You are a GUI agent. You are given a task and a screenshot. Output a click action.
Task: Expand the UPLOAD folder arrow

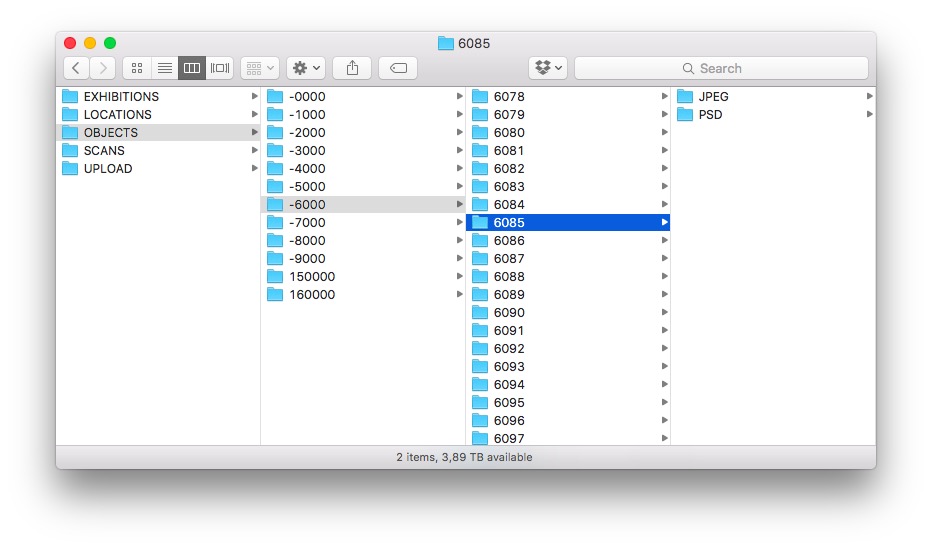(x=254, y=168)
